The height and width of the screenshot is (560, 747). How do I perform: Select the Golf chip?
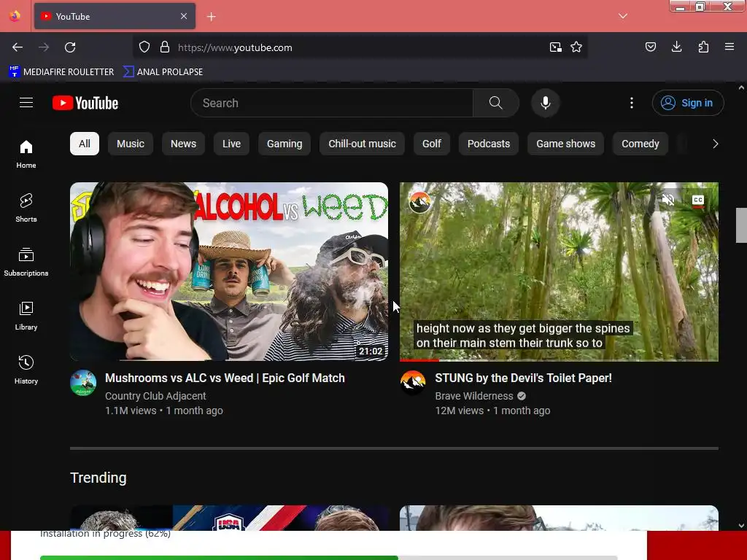(x=432, y=144)
